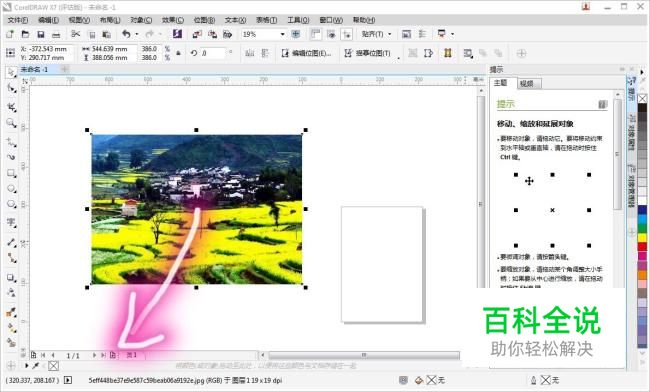The width and height of the screenshot is (650, 392).
Task: Pick the red swatch in color palette
Action: (642, 247)
